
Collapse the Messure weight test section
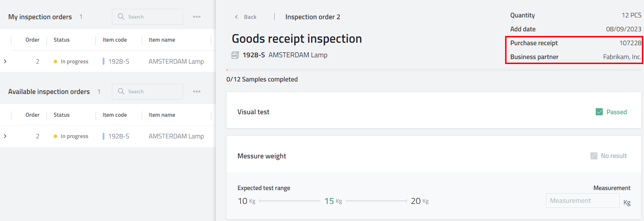point(262,156)
